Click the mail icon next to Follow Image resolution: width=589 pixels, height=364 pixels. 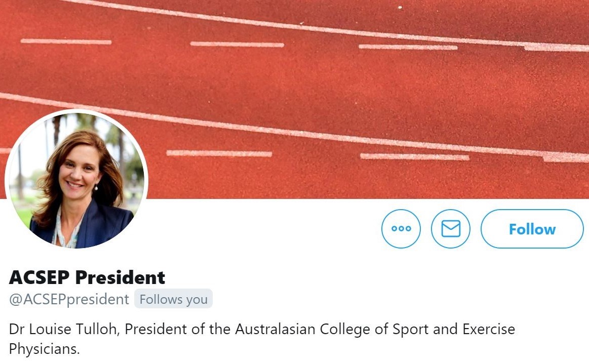[x=451, y=229]
